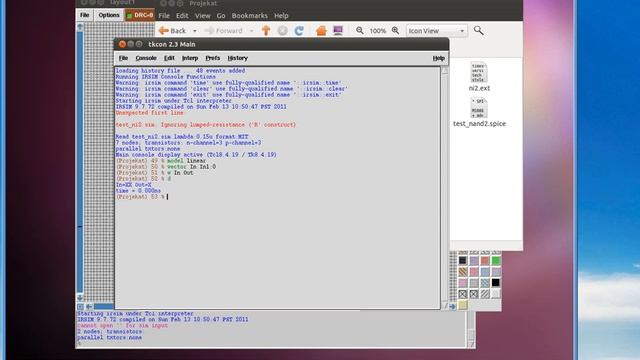The height and width of the screenshot is (360, 640).
Task: Go up to parent folder
Action: pyautogui.click(x=266, y=31)
